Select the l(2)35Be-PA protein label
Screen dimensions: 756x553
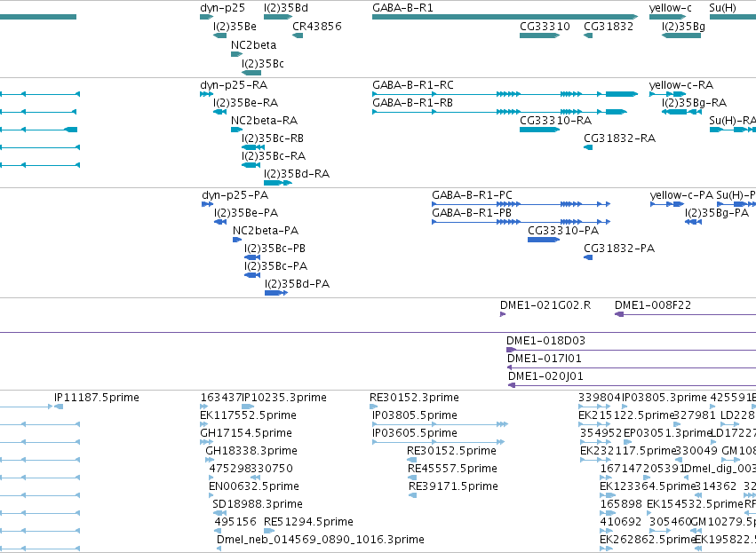(246, 213)
